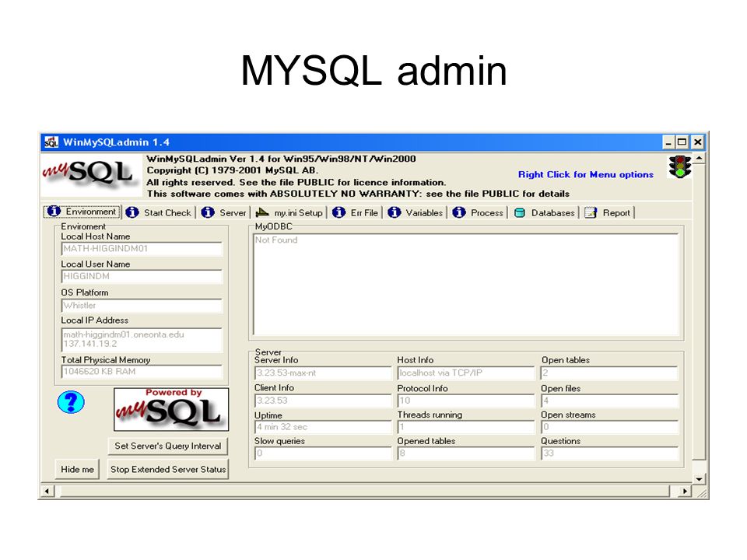The image size is (747, 560).
Task: Close the WinMySQLadmin window
Action: coord(697,142)
